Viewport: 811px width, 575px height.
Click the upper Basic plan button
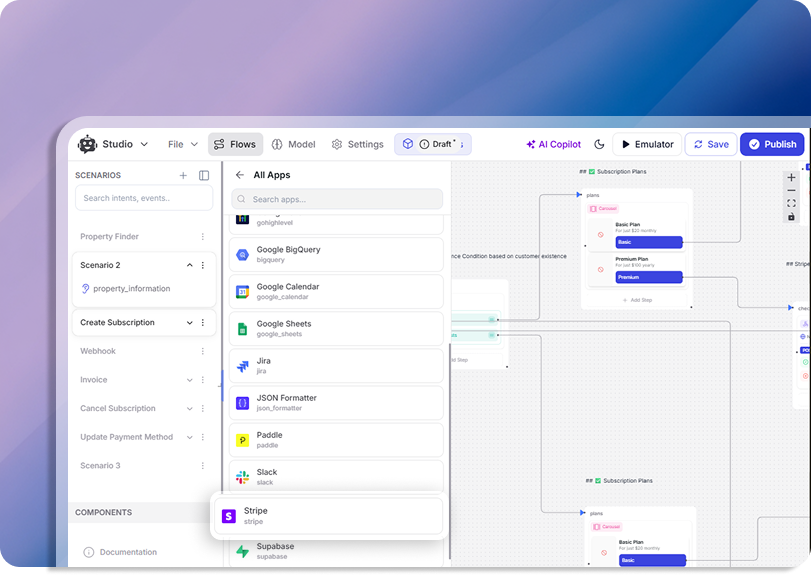(x=649, y=242)
